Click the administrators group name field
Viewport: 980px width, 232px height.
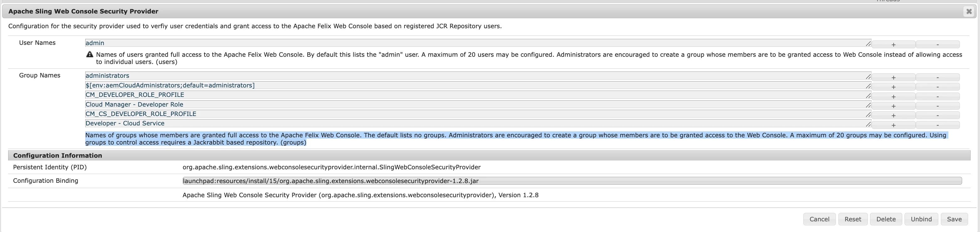[x=478, y=76]
